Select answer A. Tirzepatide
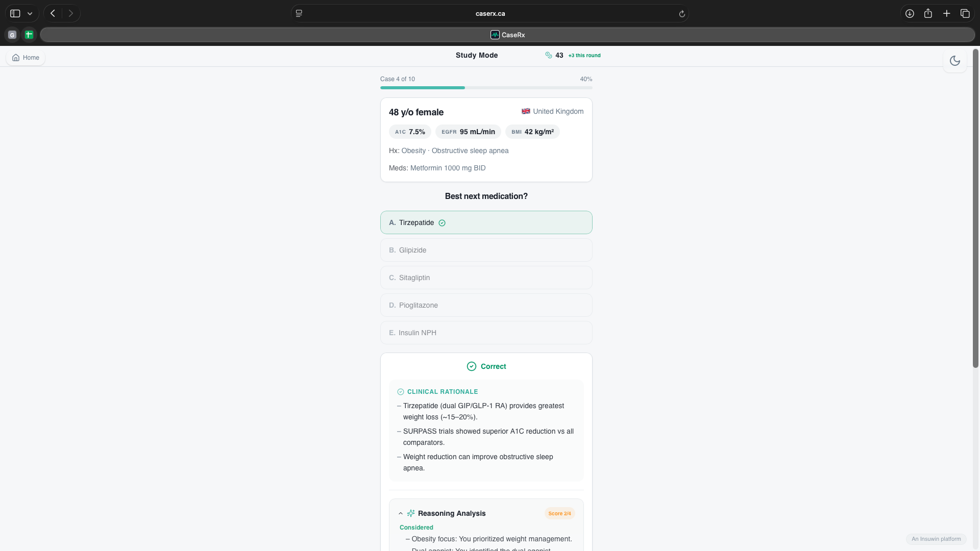Image resolution: width=980 pixels, height=551 pixels. point(486,222)
